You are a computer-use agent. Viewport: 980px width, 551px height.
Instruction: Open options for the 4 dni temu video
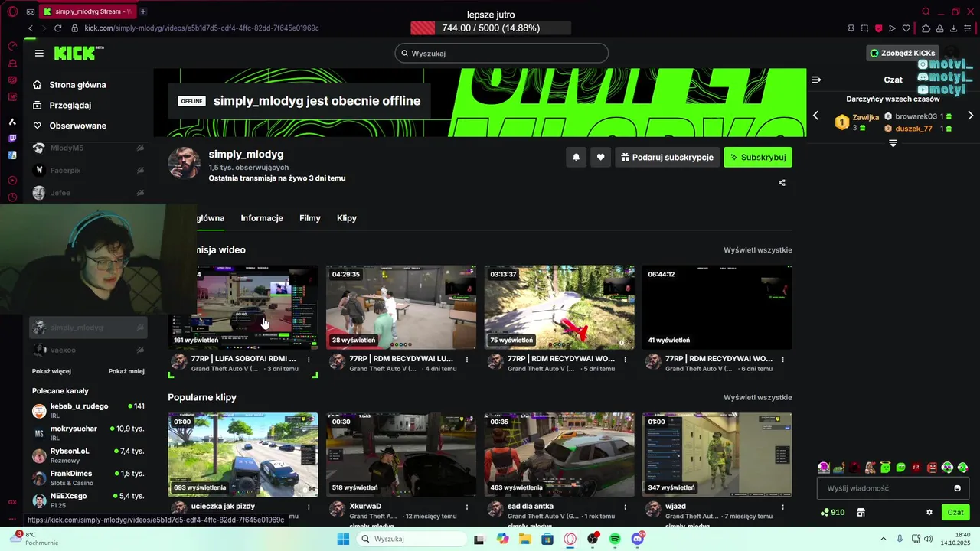coord(467,359)
